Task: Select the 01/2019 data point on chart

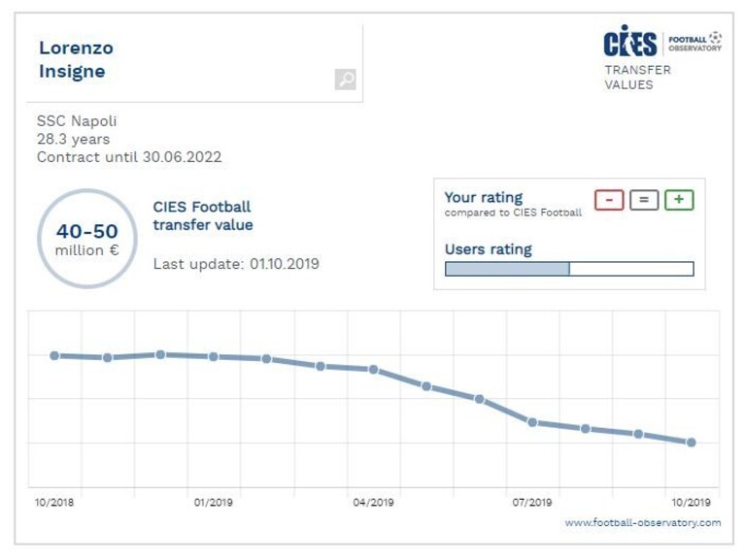Action: [214, 356]
